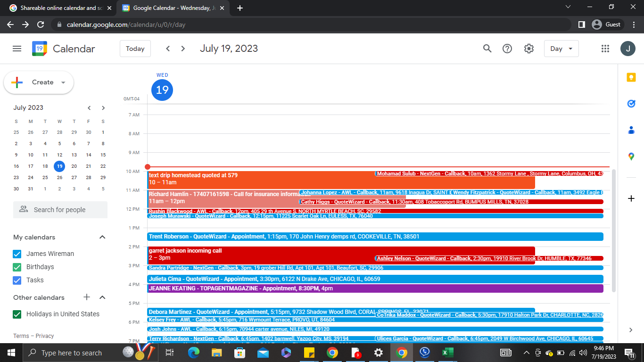
Task: Open Sandra Partridge NextGen callback
Action: [x=375, y=268]
